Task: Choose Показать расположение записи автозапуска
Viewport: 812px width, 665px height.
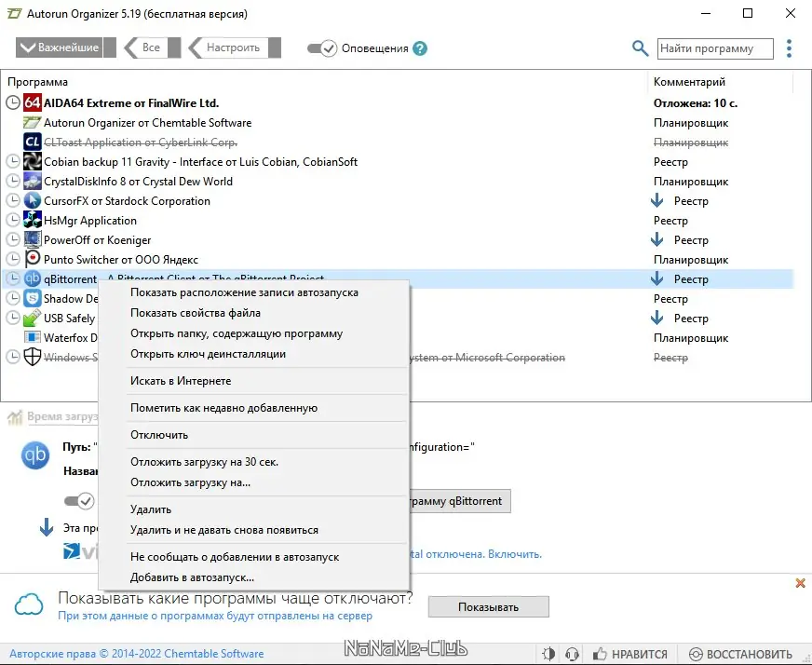Action: (253, 292)
